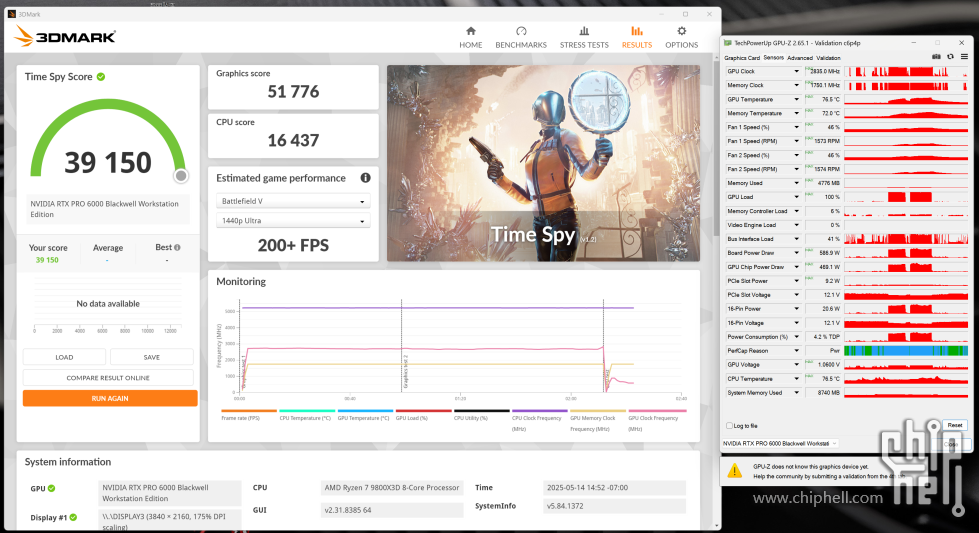
Task: Click the GPU Load red sensor graph
Action: click(x=905, y=197)
